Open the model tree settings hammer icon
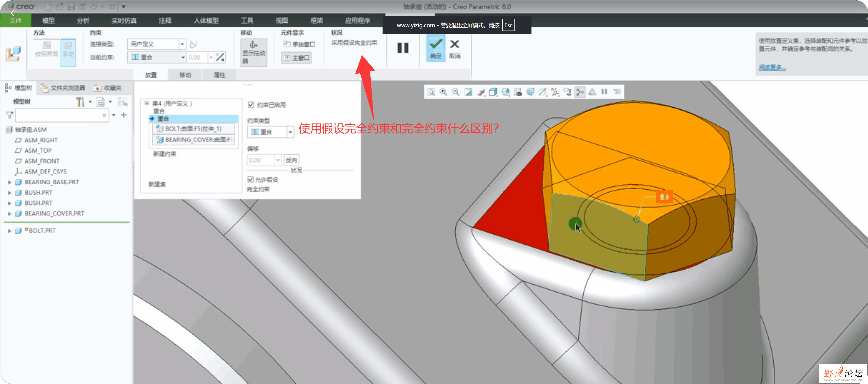 (x=80, y=102)
